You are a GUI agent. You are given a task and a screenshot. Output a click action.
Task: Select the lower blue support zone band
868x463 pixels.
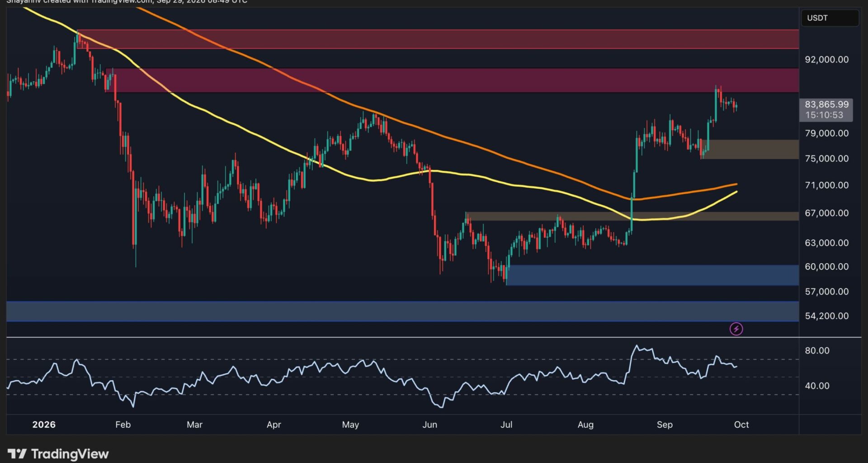(402, 312)
